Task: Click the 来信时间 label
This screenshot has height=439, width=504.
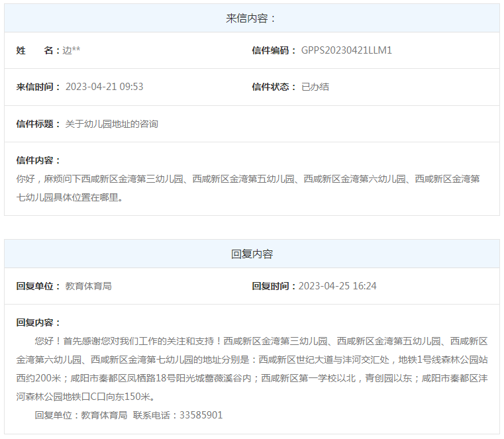Action: click(38, 87)
